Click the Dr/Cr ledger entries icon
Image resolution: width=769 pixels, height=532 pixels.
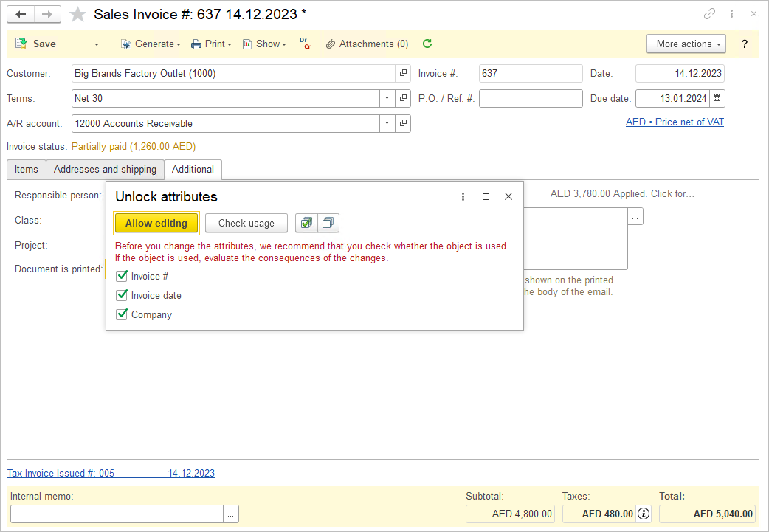305,44
